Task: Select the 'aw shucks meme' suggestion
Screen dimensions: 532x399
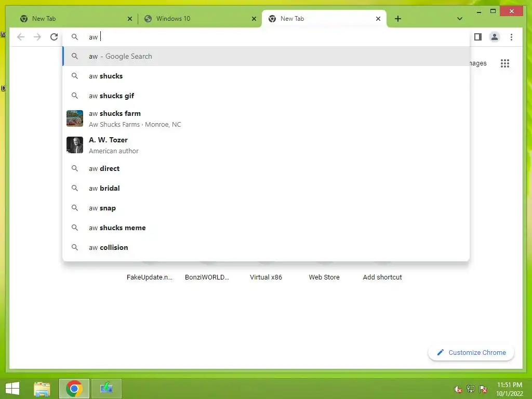Action: [x=267, y=228]
